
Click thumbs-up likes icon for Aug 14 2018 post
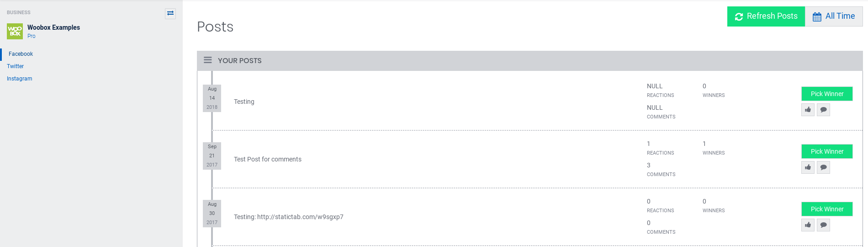pyautogui.click(x=808, y=110)
